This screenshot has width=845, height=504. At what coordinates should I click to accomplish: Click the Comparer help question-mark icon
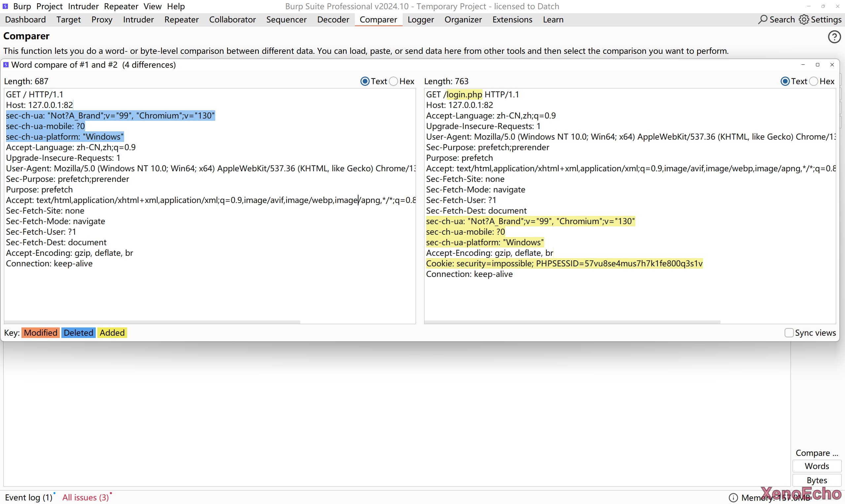click(x=834, y=37)
